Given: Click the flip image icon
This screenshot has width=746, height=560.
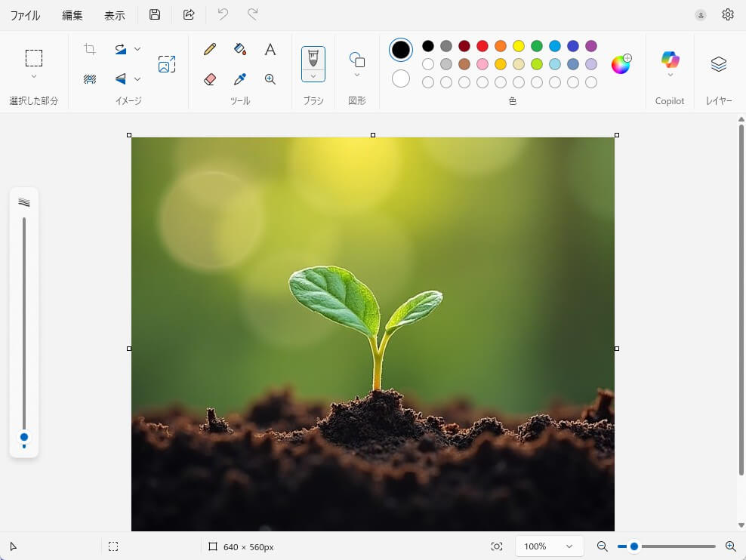Looking at the screenshot, I should 121,79.
